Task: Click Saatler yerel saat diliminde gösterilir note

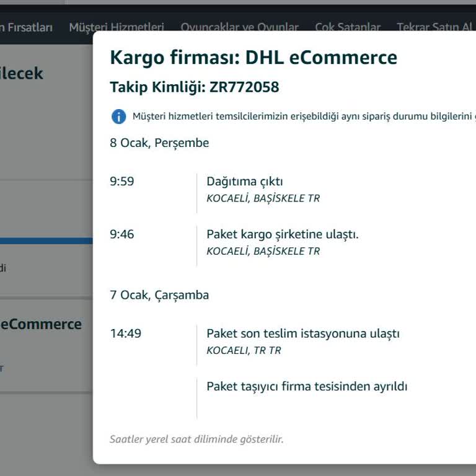Action: coord(196,439)
